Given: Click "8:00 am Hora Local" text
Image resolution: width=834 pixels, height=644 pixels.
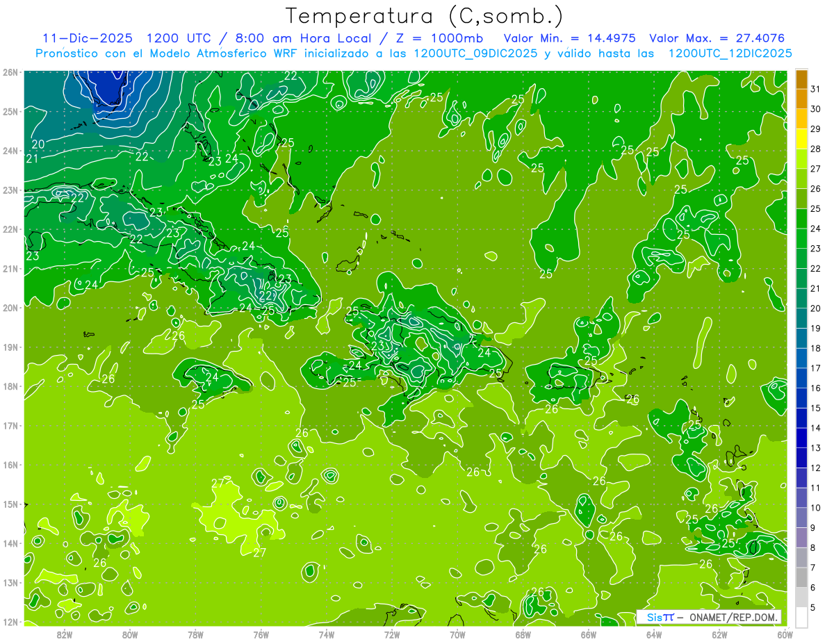Looking at the screenshot, I should [x=302, y=38].
